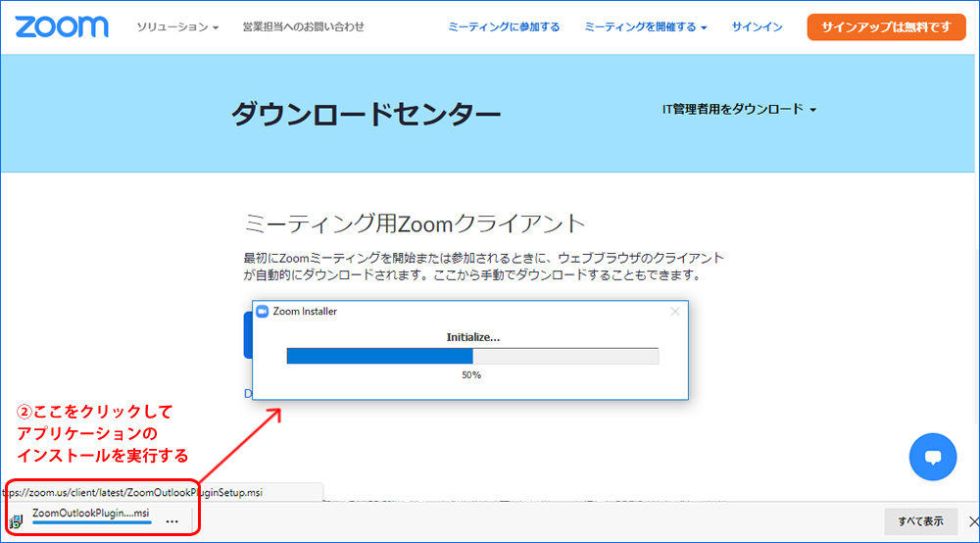Close the Zoom Installer dialog

pos(675,311)
